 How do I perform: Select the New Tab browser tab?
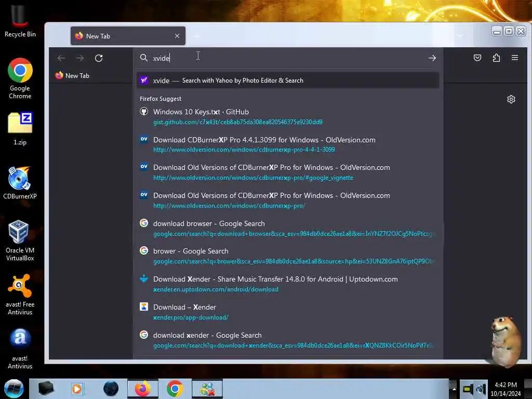pos(128,36)
